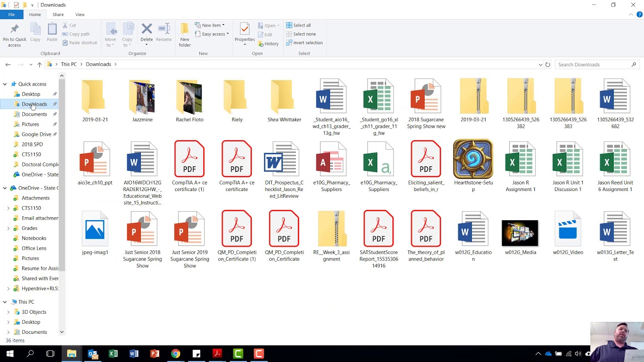Screen dimensions: 644x362
Task: Open the File tab
Action: (x=11, y=15)
